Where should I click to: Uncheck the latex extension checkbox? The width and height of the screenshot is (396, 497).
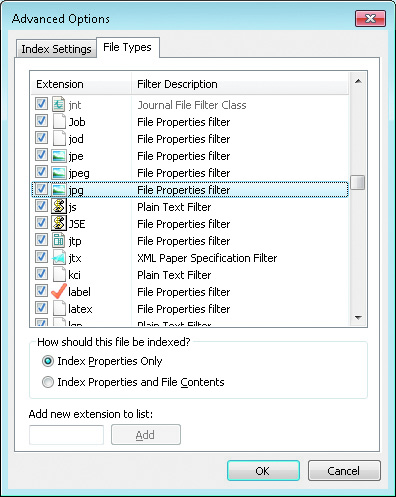coord(41,308)
